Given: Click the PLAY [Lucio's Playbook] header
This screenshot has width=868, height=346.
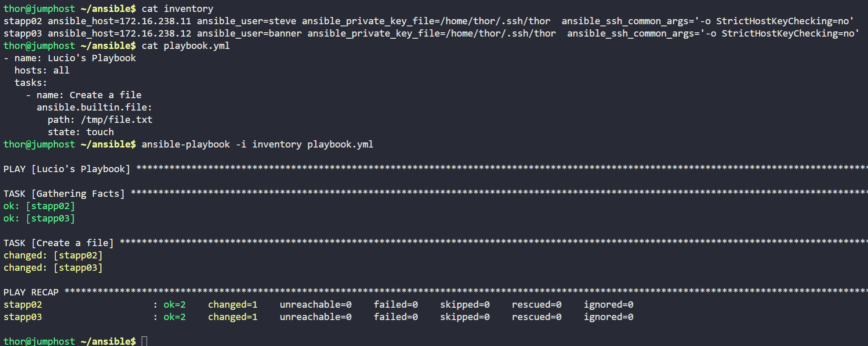Looking at the screenshot, I should click(x=67, y=169).
